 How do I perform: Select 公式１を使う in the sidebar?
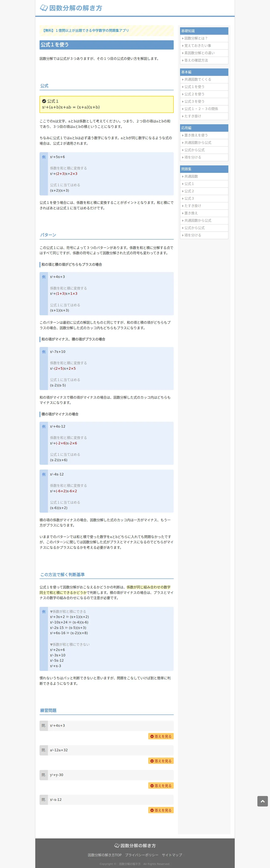pos(204,87)
